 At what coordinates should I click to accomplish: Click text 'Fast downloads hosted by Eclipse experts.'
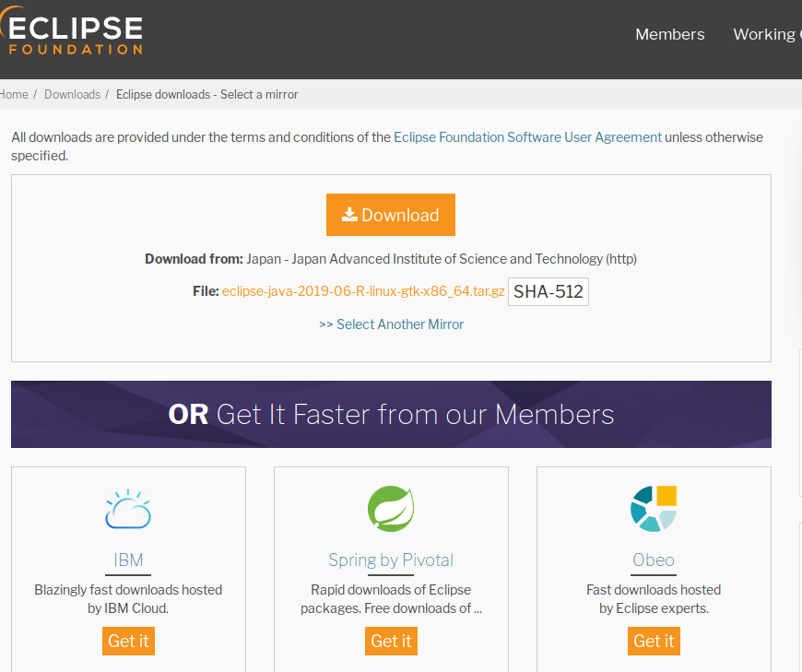654,599
